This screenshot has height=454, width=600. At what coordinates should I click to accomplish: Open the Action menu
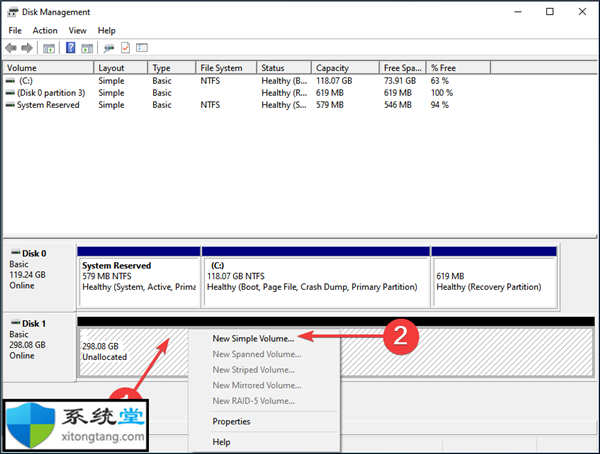45,30
